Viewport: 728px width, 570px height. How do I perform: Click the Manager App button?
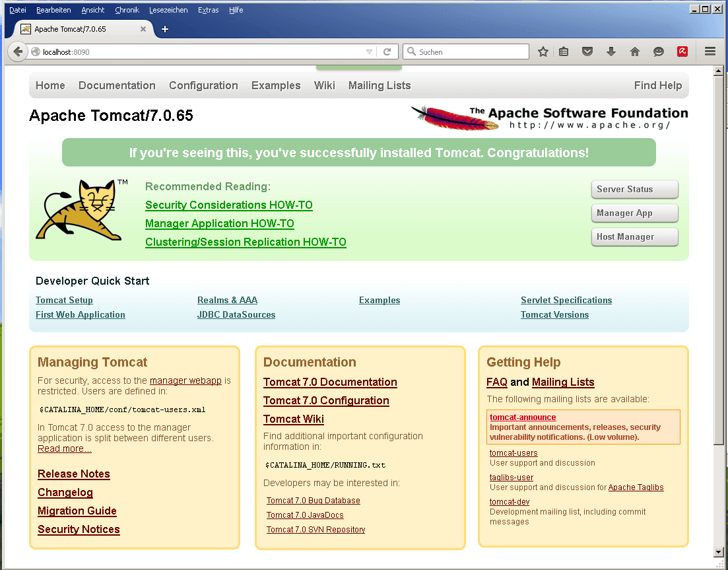click(634, 213)
